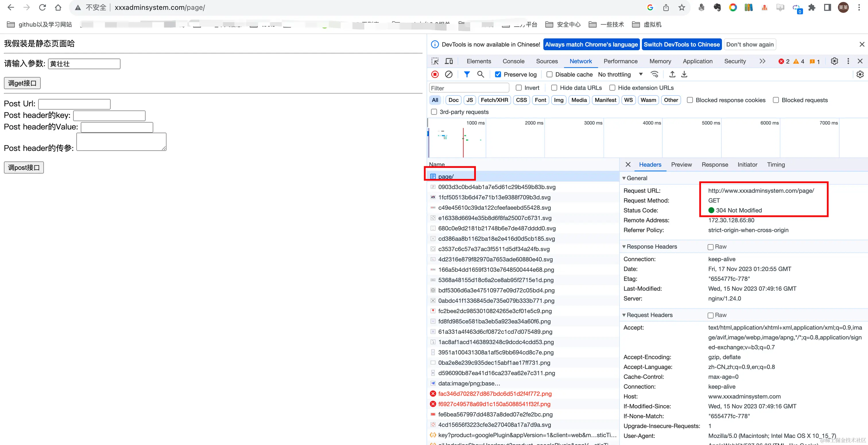This screenshot has width=868, height=445.
Task: Check Hide data URLs option
Action: tap(554, 88)
